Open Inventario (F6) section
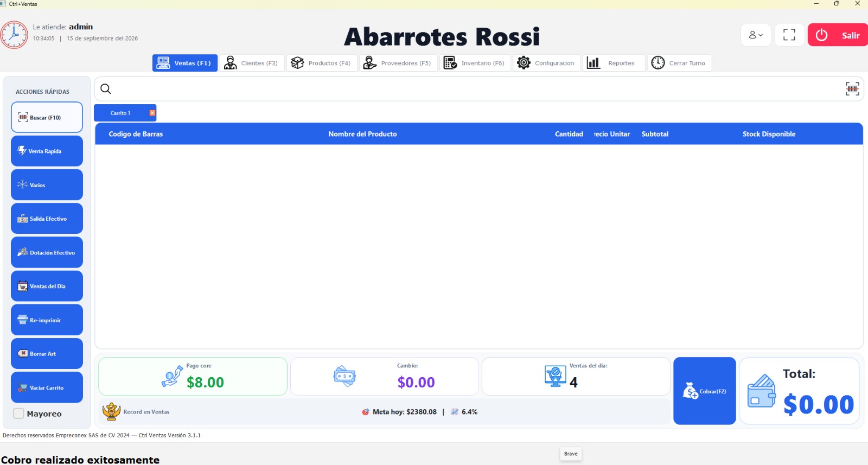The height and width of the screenshot is (465, 868). click(x=475, y=63)
